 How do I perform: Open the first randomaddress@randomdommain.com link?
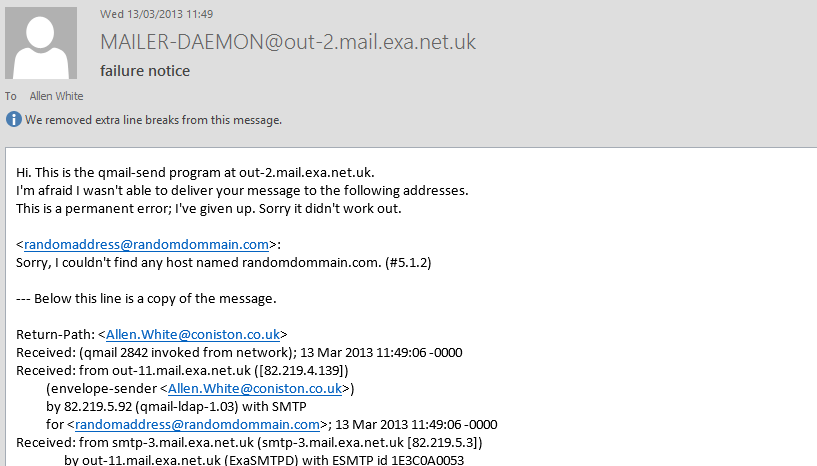pyautogui.click(x=146, y=244)
